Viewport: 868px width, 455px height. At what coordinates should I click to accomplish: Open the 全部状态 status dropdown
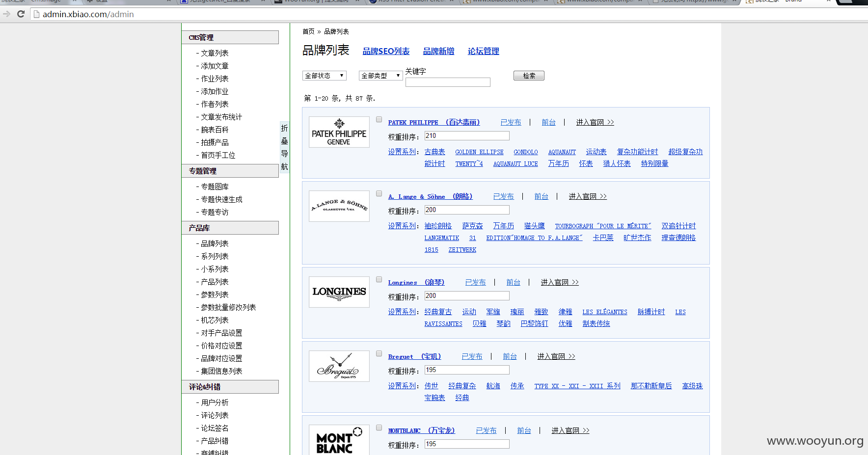tap(325, 76)
